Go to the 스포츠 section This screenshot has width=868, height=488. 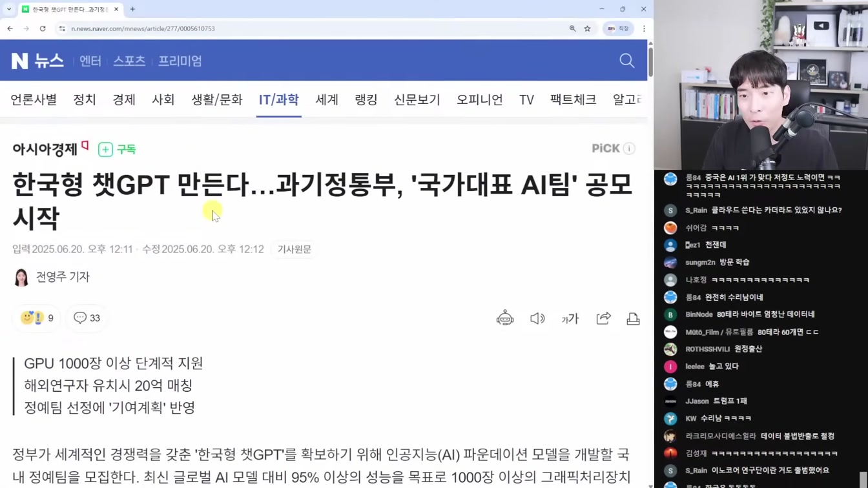(x=129, y=61)
